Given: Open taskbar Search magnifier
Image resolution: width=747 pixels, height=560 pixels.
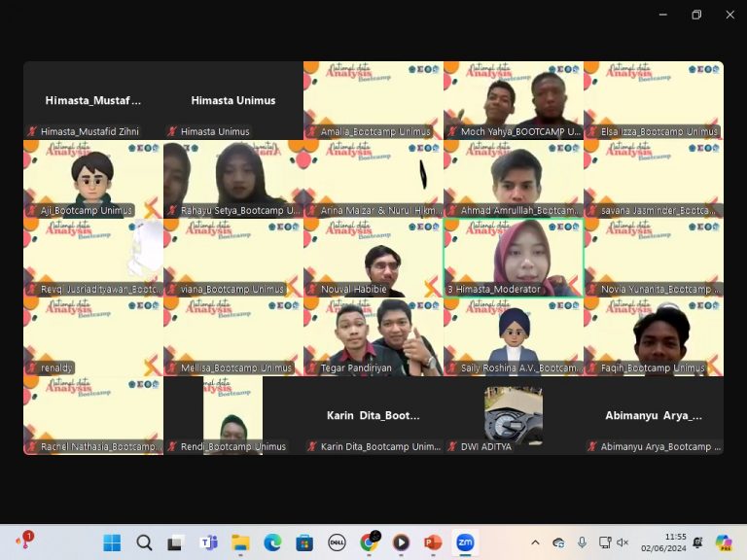Looking at the screenshot, I should pos(144,542).
